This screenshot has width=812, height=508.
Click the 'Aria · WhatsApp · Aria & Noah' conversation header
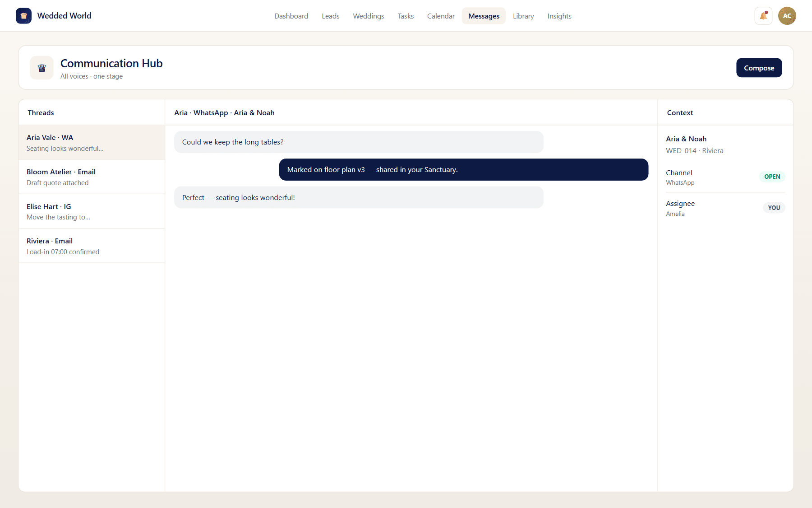pos(224,112)
